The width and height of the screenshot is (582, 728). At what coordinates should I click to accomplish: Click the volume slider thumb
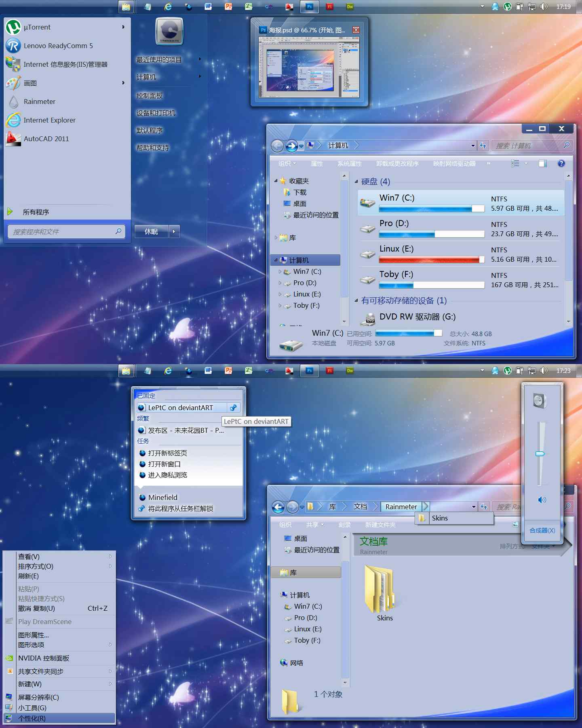pos(540,454)
